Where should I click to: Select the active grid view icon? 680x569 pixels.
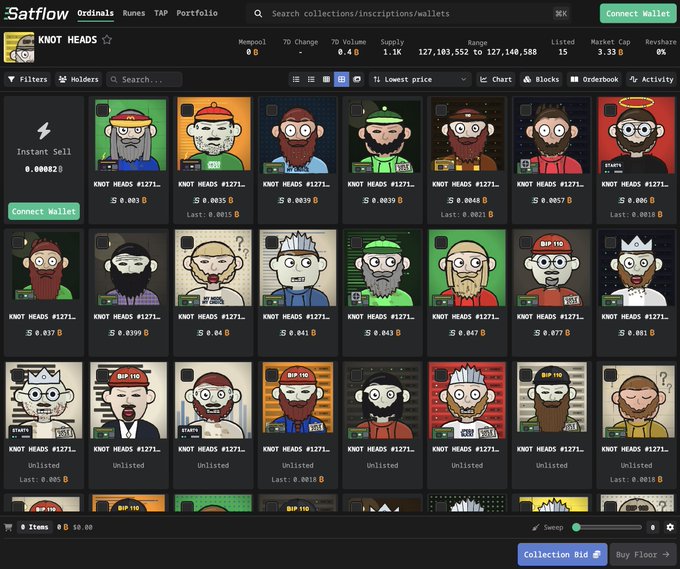[341, 79]
